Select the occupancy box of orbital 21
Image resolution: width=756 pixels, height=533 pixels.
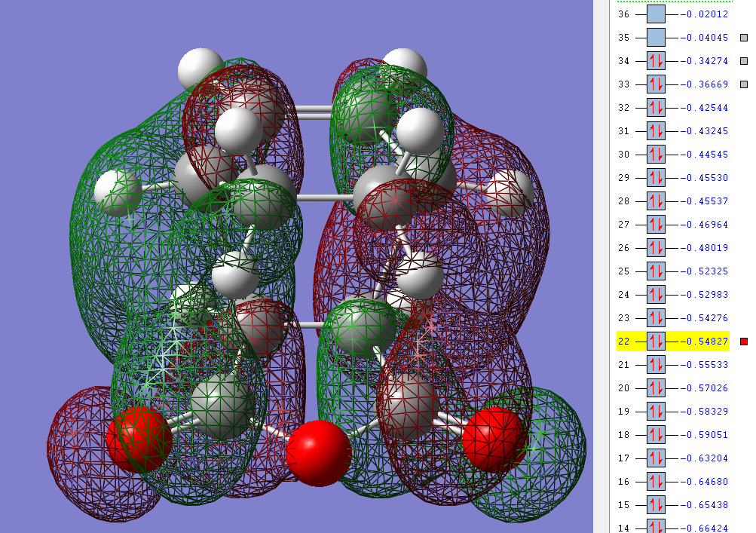(x=656, y=365)
